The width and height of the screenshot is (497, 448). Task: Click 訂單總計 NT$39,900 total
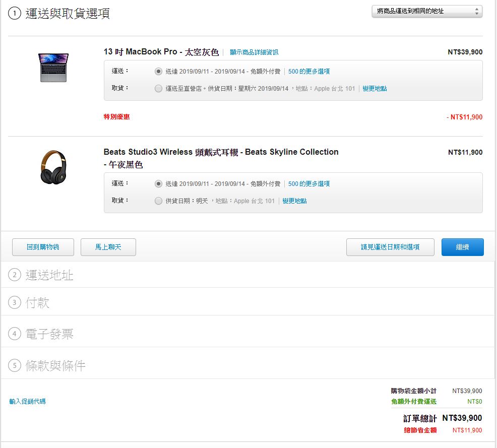443,418
